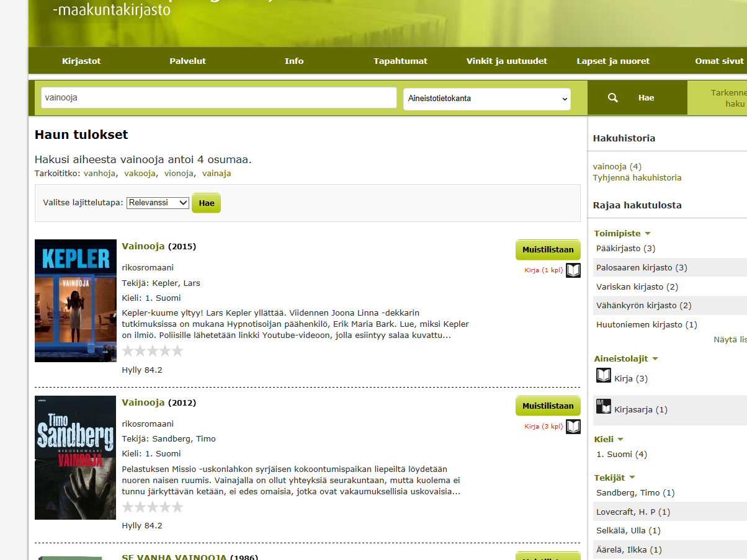Click Hylly 84.2 under the Kepler result
The width and height of the screenshot is (747, 560).
(142, 370)
